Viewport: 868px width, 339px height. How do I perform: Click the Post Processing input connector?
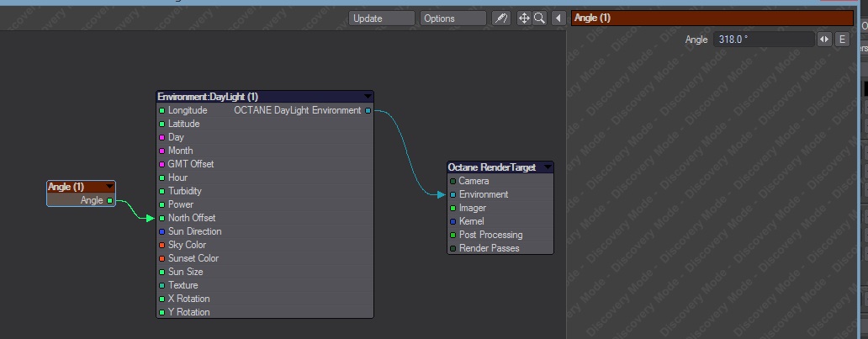click(453, 235)
